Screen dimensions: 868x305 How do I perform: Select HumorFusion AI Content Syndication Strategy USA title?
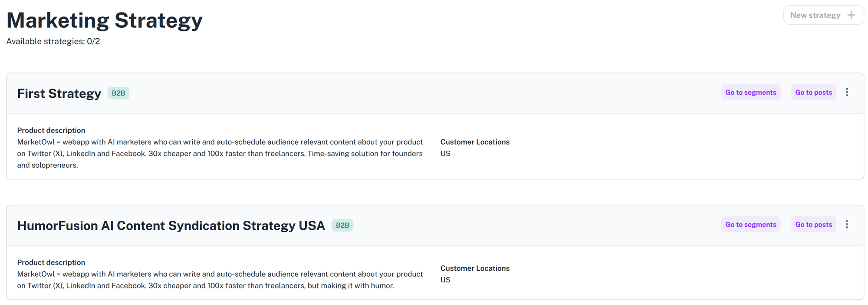171,225
